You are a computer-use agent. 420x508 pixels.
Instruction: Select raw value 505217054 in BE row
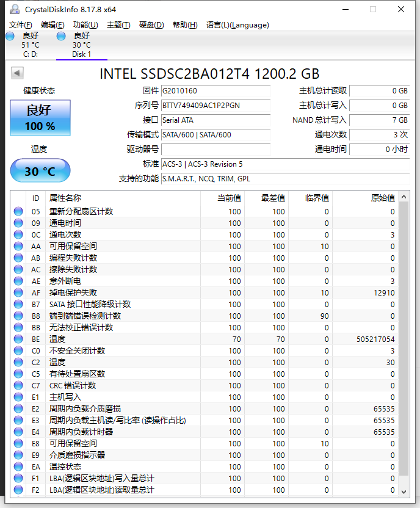click(375, 339)
